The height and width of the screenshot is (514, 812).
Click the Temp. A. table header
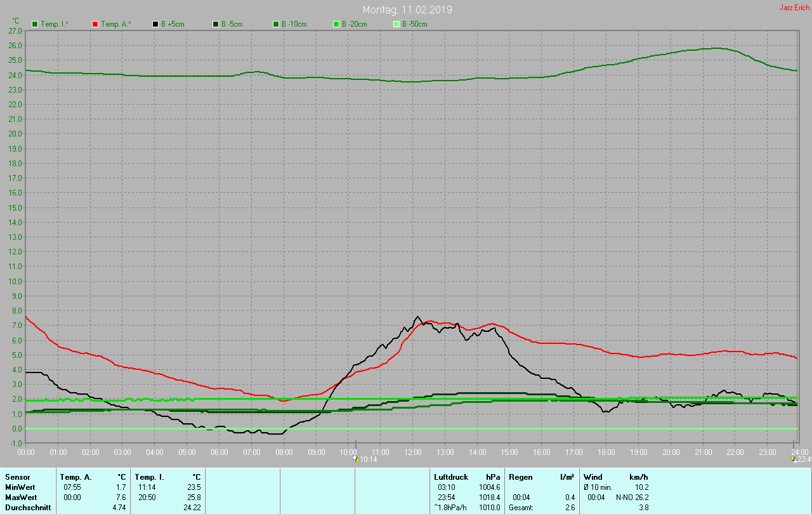75,477
